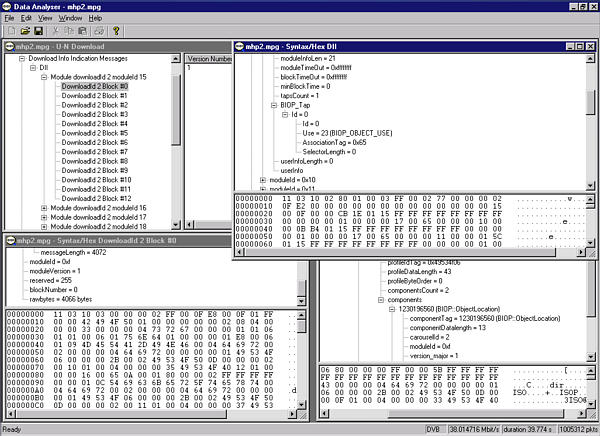Collapse the Download Info Indication Messages node
This screenshot has width=600, height=436.
point(21,58)
